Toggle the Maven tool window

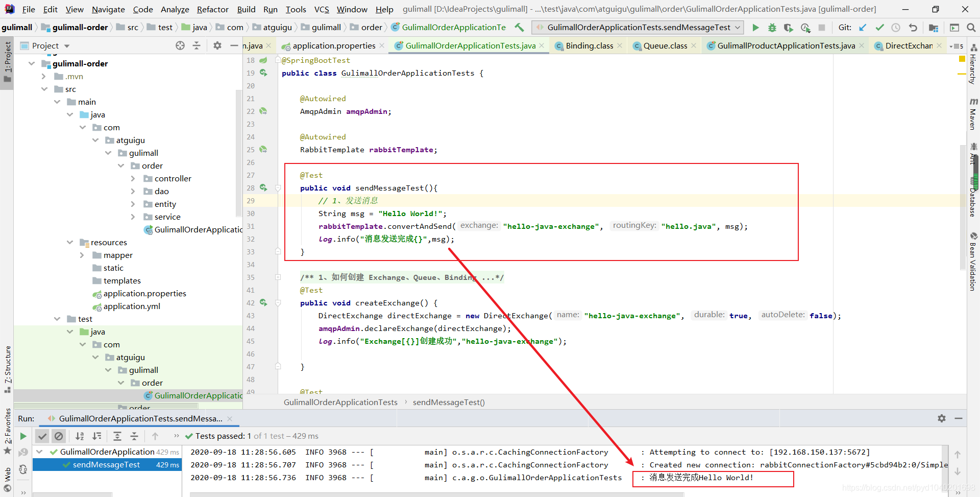point(973,114)
